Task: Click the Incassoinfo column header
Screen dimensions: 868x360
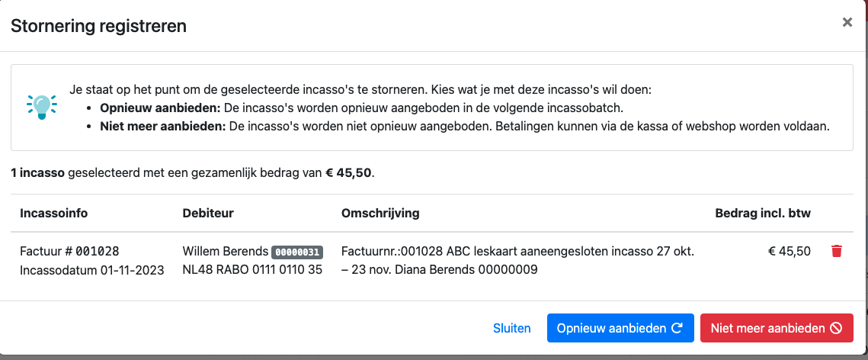Action: pyautogui.click(x=54, y=214)
